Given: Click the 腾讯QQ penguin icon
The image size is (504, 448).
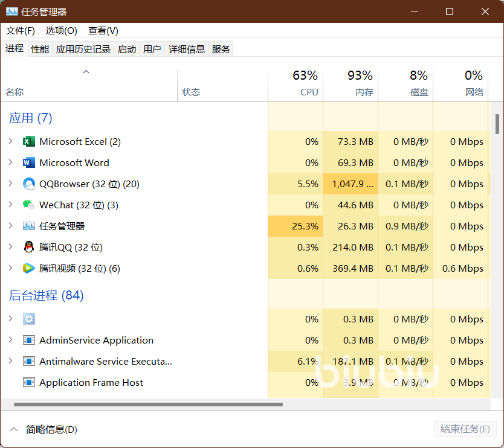Looking at the screenshot, I should coord(28,247).
